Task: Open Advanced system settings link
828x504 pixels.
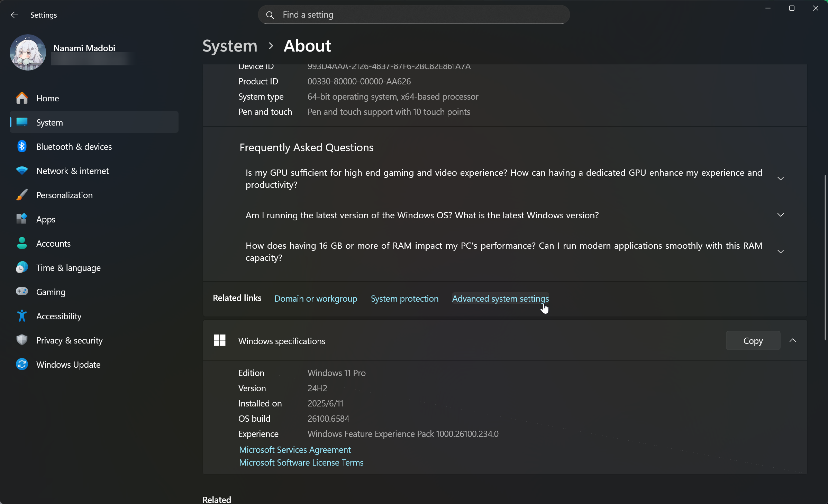Action: (500, 299)
